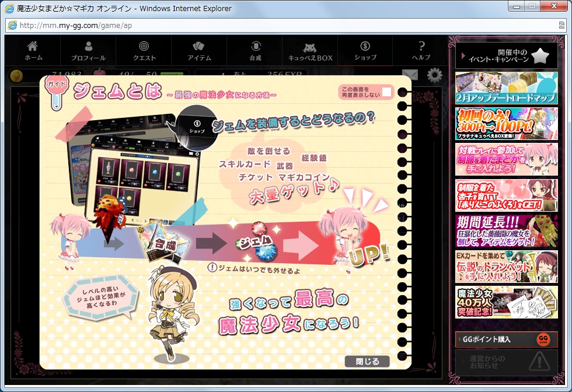Screen dimensions: 572x392
Task: Open the settings gear icon
Action: pos(434,75)
